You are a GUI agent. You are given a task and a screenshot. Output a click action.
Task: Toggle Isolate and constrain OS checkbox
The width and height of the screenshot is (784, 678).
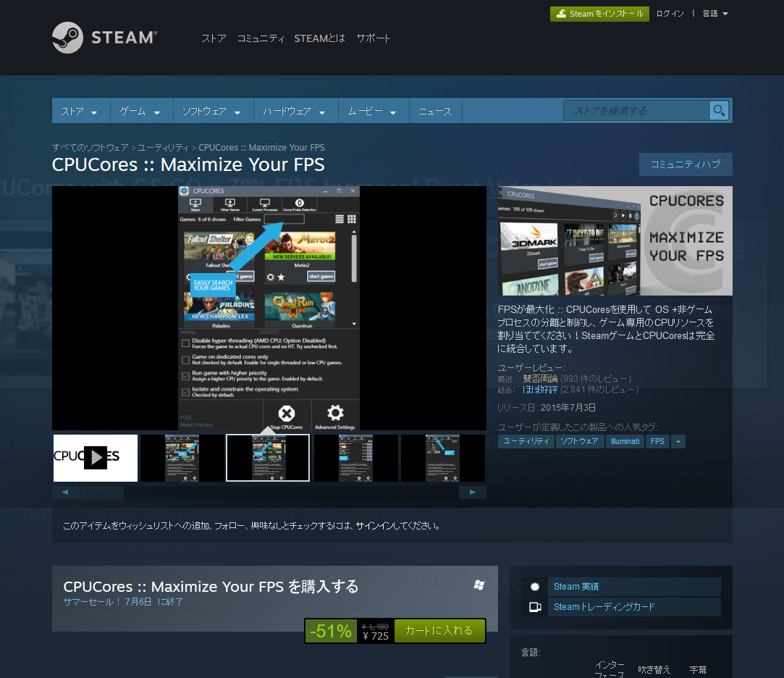pyautogui.click(x=185, y=392)
